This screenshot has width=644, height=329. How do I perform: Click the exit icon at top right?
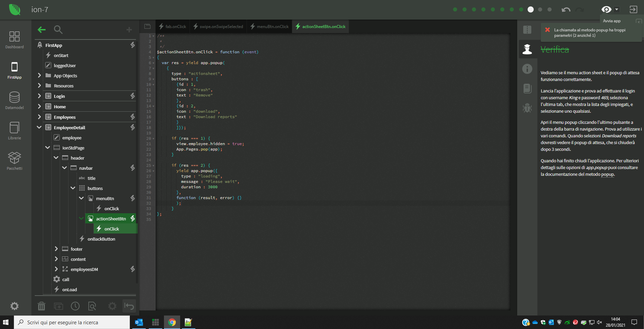[633, 9]
